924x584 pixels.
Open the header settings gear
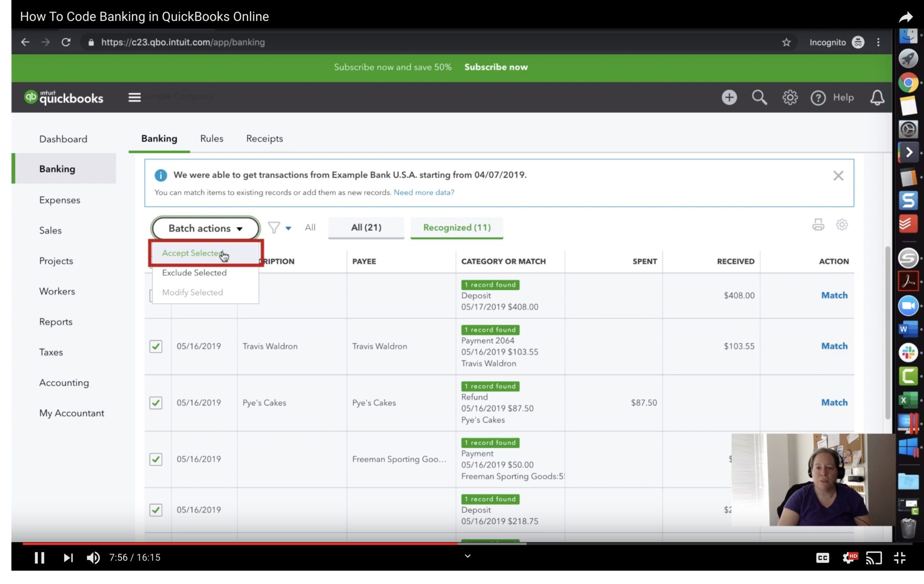790,97
